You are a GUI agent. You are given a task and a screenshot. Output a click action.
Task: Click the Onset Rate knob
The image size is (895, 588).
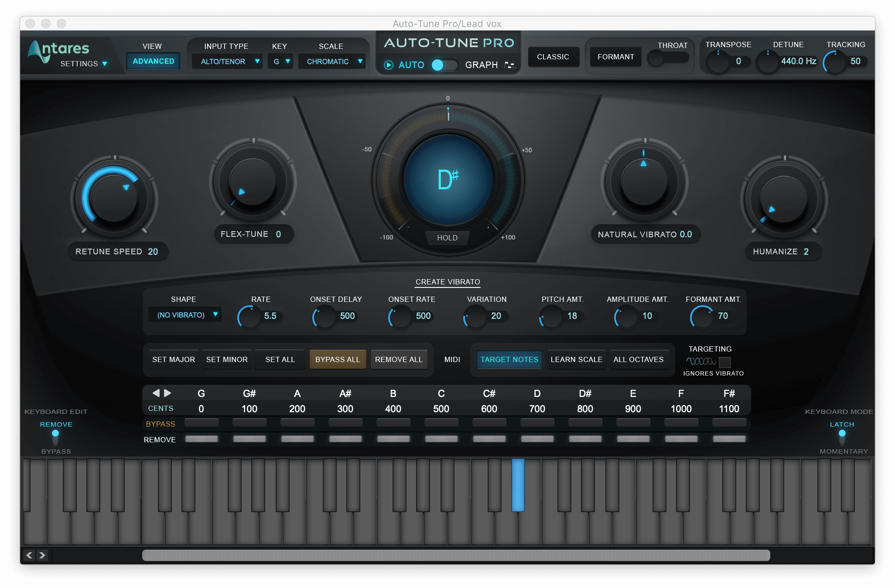click(x=400, y=317)
